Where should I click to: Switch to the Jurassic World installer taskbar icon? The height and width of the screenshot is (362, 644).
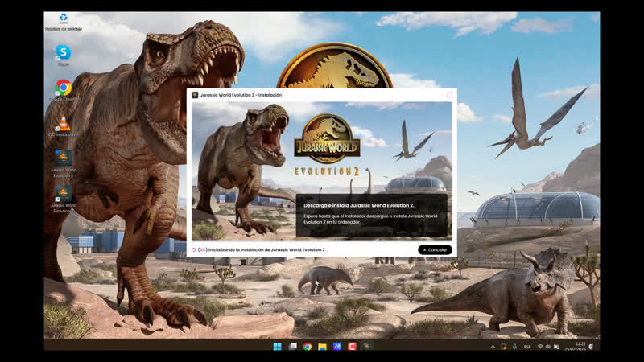tap(367, 347)
